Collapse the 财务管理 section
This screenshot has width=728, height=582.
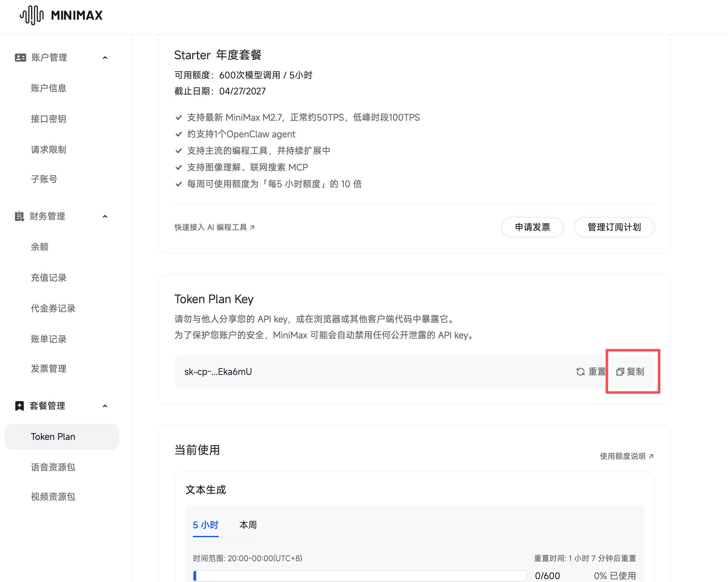(x=105, y=216)
